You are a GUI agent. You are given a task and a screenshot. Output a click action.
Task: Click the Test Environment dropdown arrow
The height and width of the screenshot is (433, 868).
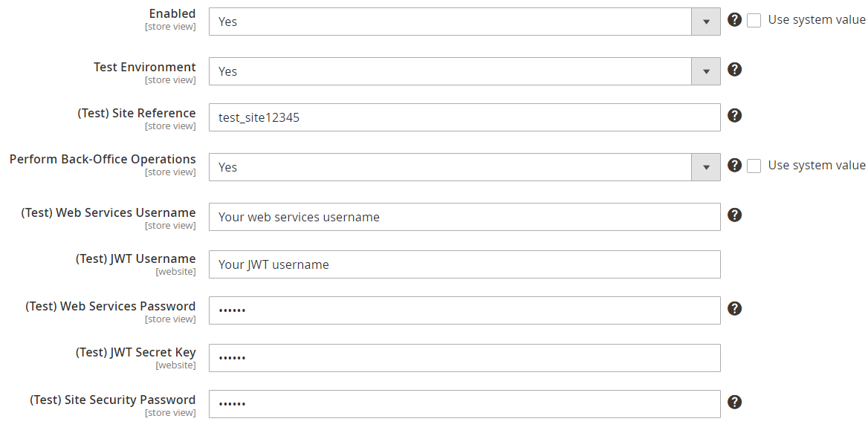705,71
